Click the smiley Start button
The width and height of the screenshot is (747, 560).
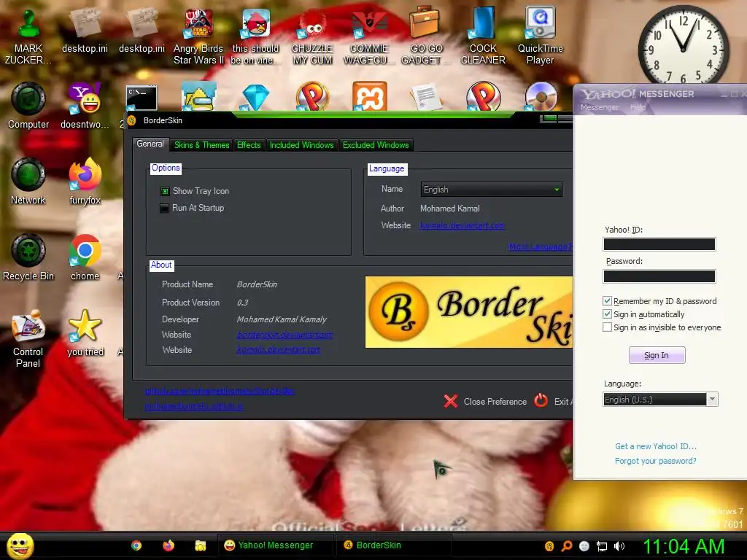tap(20, 545)
